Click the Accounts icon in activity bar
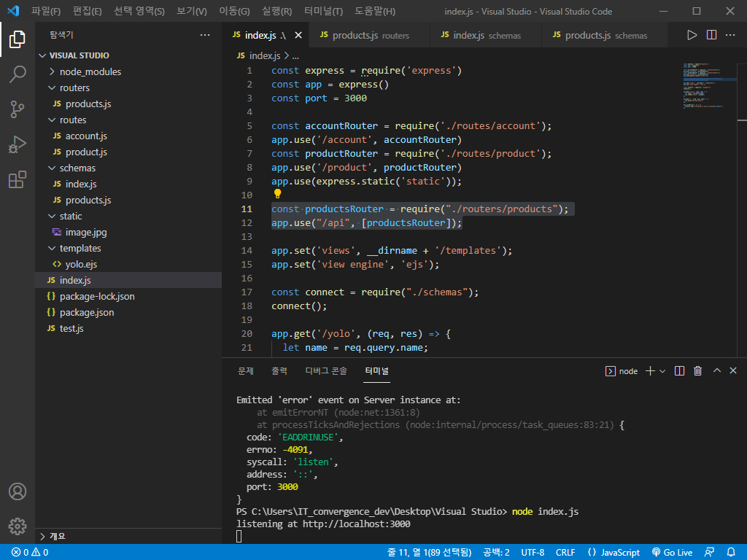 18,491
